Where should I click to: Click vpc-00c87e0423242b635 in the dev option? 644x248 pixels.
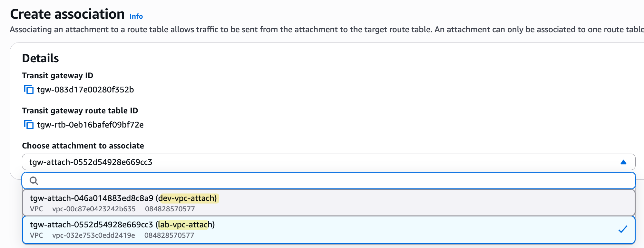click(x=94, y=209)
